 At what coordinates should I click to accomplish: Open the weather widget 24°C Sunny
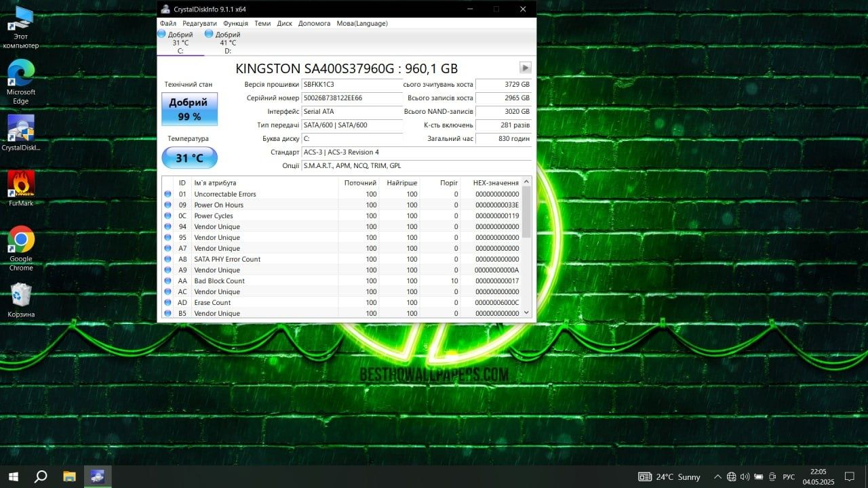[669, 476]
